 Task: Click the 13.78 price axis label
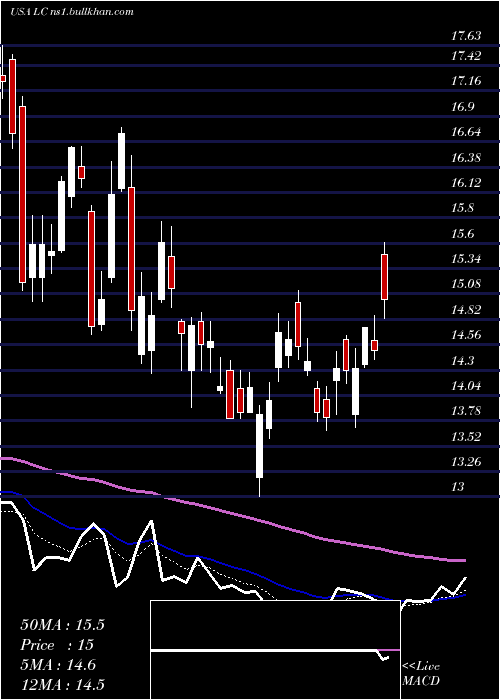click(466, 410)
